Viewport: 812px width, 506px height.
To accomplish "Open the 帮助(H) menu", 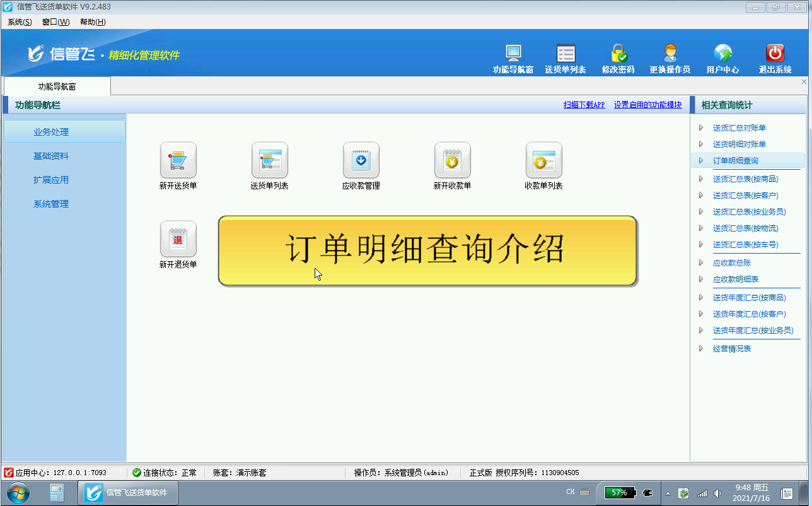I will [93, 22].
